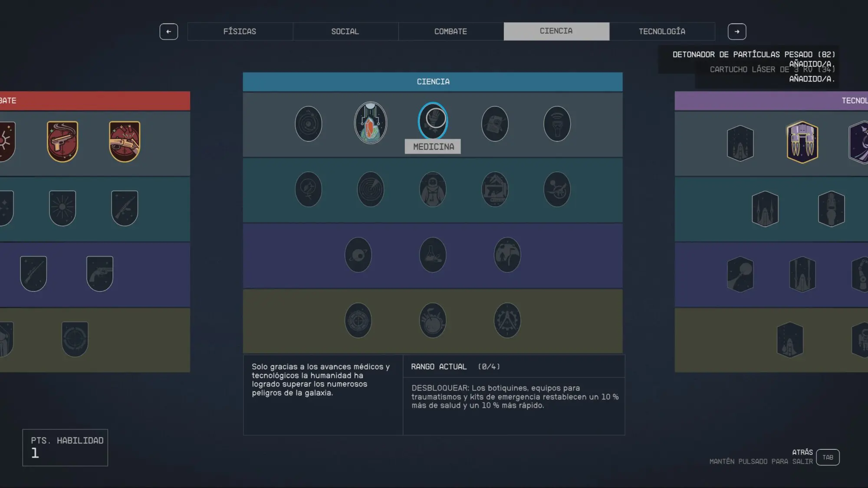Select the circular reactor fusion badge
This screenshot has width=868, height=488.
click(x=358, y=320)
